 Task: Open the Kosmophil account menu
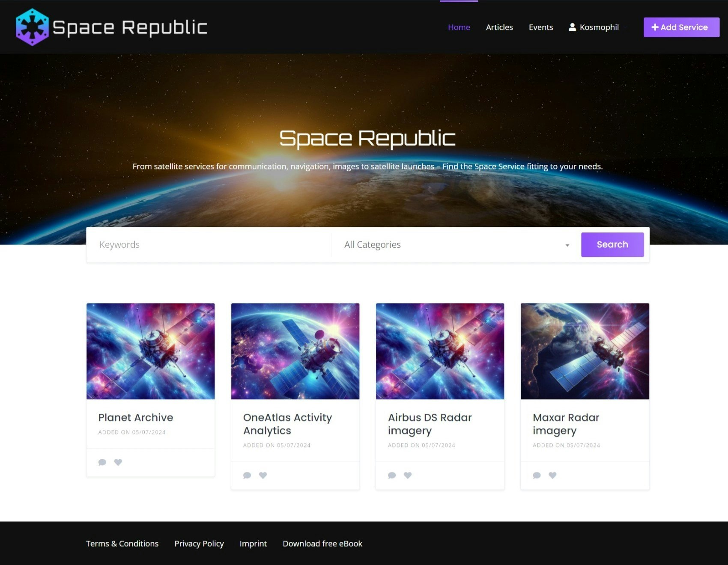click(x=594, y=27)
